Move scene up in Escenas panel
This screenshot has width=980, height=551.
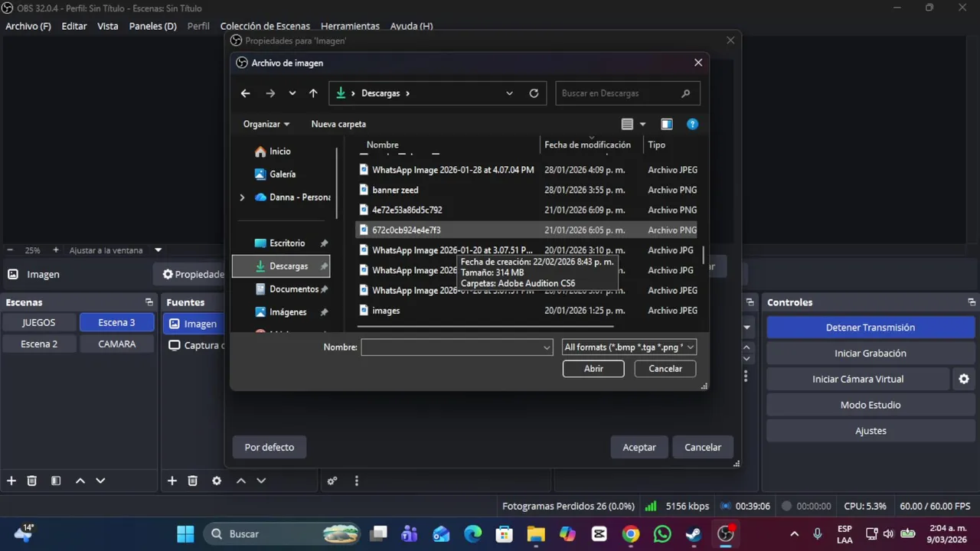click(80, 481)
